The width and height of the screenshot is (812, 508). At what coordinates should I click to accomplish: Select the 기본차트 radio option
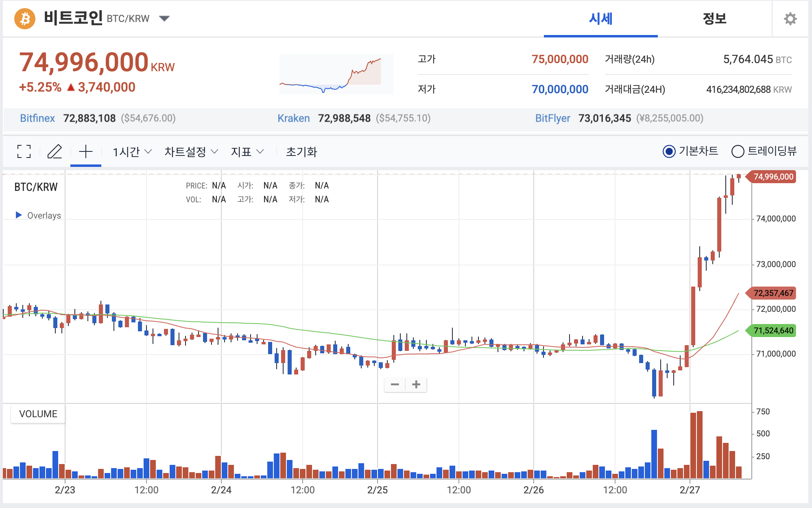coord(669,151)
